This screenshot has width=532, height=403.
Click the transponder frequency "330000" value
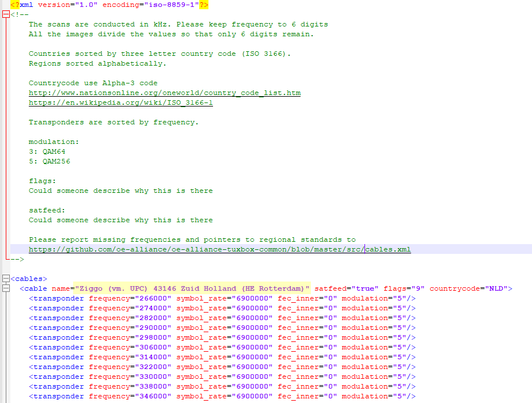point(153,377)
